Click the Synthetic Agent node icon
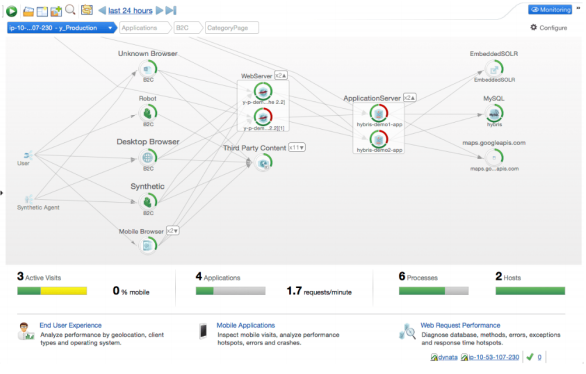This screenshot has width=586, height=374. [x=29, y=199]
